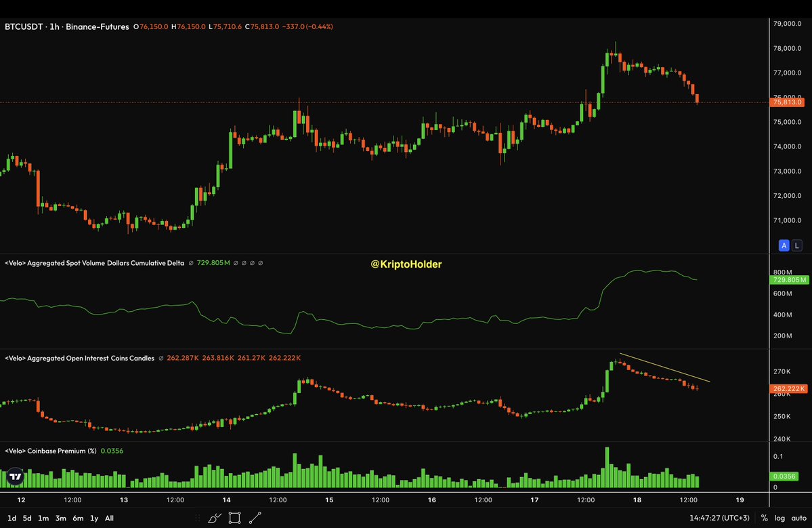Click the open interest value 261.27K
The image size is (812, 528).
pos(252,358)
